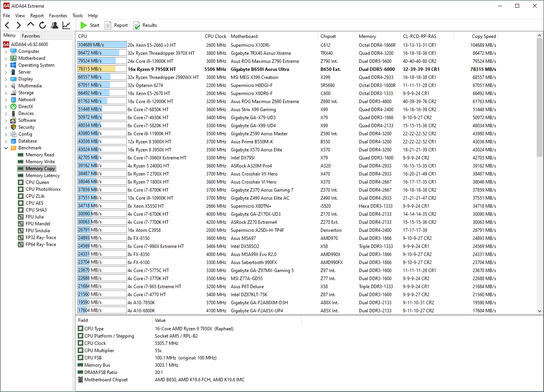Expand the Multimedia tree node

coord(6,86)
